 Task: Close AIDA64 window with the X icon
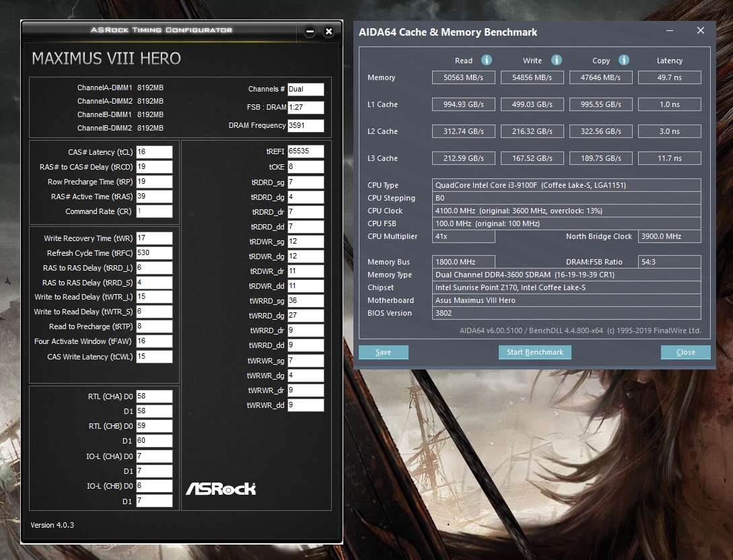(x=700, y=30)
